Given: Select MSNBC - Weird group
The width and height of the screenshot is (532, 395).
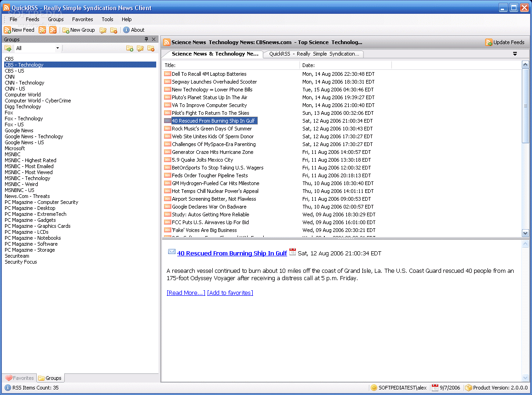Looking at the screenshot, I should (22, 184).
